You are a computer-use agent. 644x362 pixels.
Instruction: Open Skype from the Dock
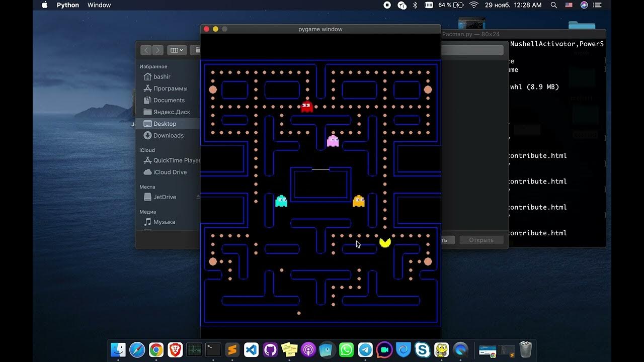[x=423, y=349]
